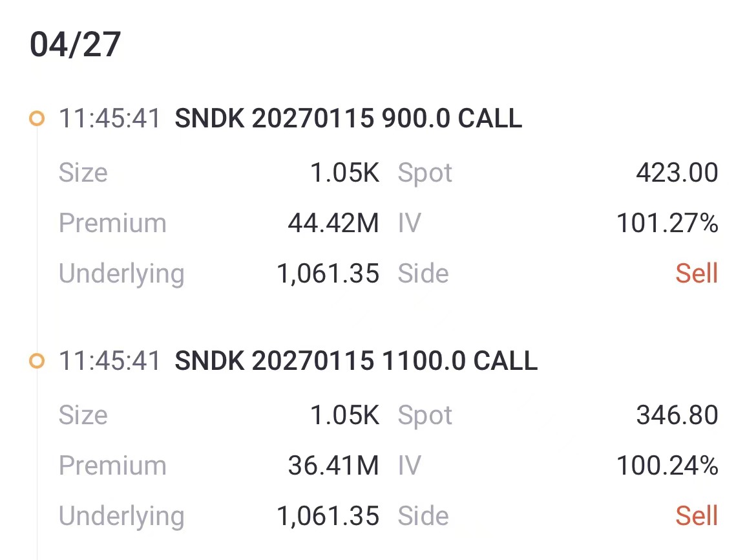Click the 1.05K size of the 1100.0 CALL

345,416
